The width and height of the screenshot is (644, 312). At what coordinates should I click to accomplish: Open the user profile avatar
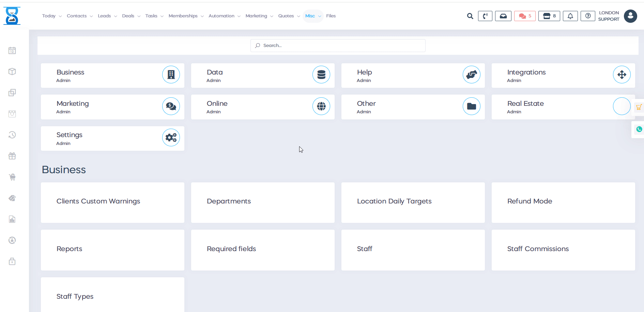click(x=630, y=16)
